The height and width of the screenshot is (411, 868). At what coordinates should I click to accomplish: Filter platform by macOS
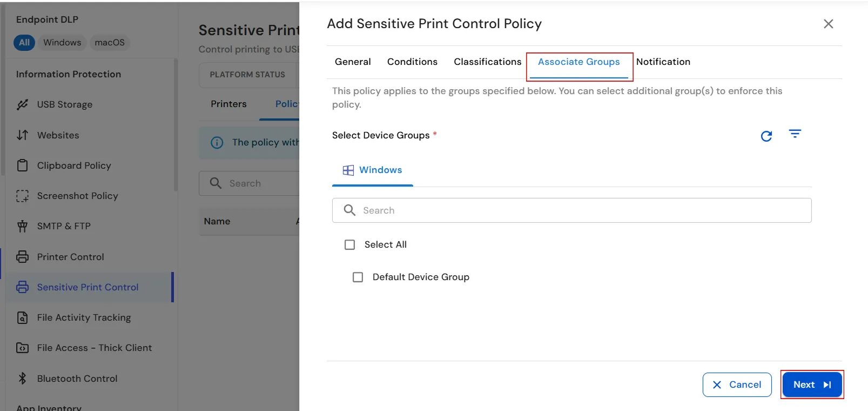pos(110,43)
